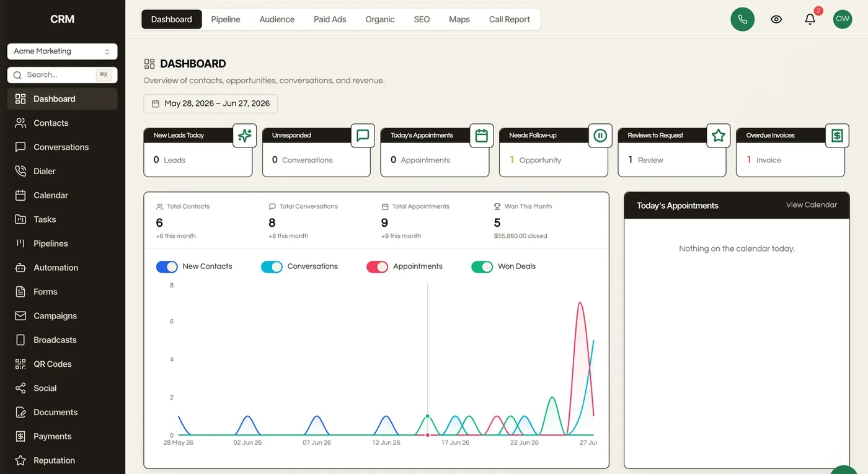Open QR Codes in the sidebar
868x474 pixels.
pyautogui.click(x=62, y=364)
